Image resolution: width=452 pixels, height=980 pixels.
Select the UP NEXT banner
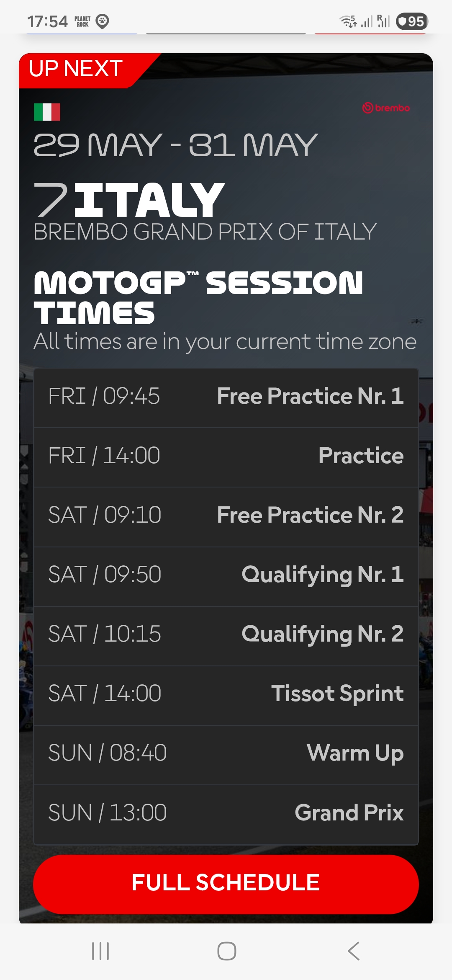(x=76, y=68)
